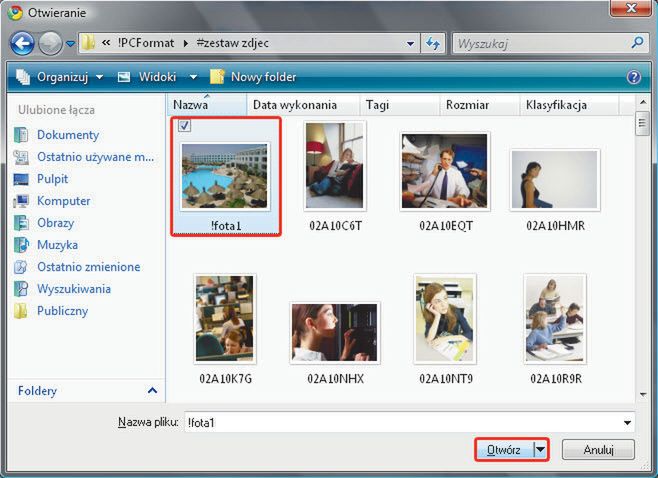
Task: Go to the Pulpit link
Action: pos(52,179)
